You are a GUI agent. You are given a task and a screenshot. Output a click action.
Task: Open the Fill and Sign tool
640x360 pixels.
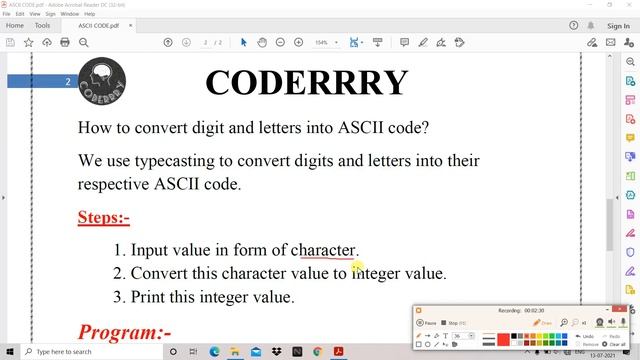pyautogui.click(x=441, y=42)
